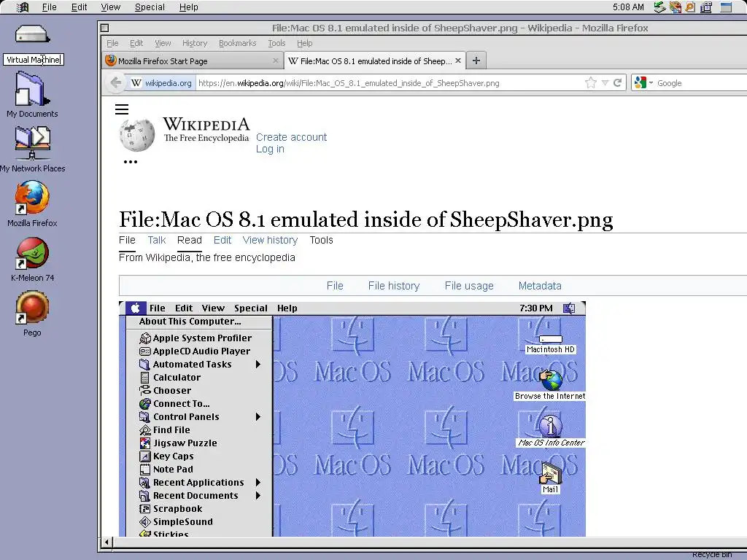
Task: Open desktop Help menu
Action: click(189, 7)
